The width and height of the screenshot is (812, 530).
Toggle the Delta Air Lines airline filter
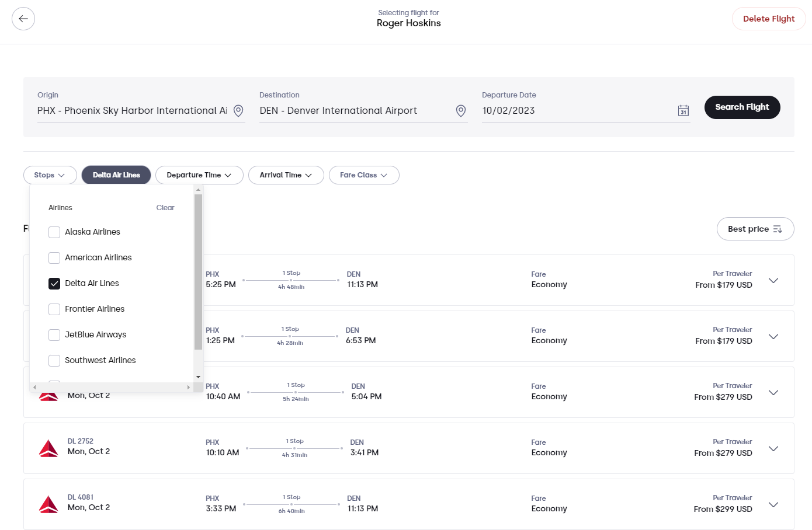coord(116,175)
